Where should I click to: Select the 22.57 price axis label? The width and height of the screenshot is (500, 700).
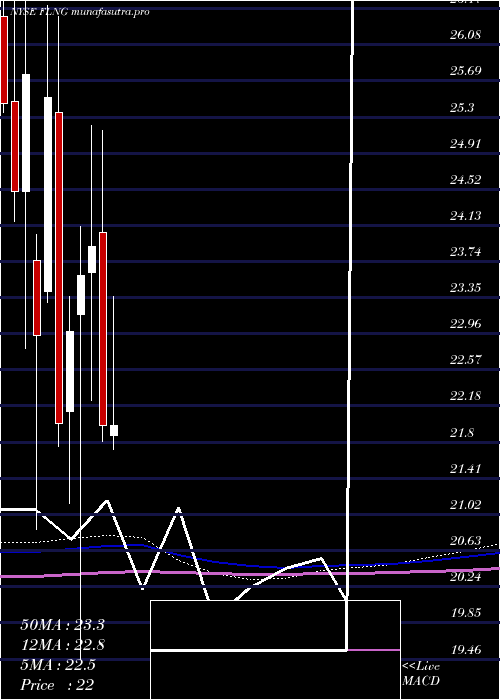[x=465, y=360]
